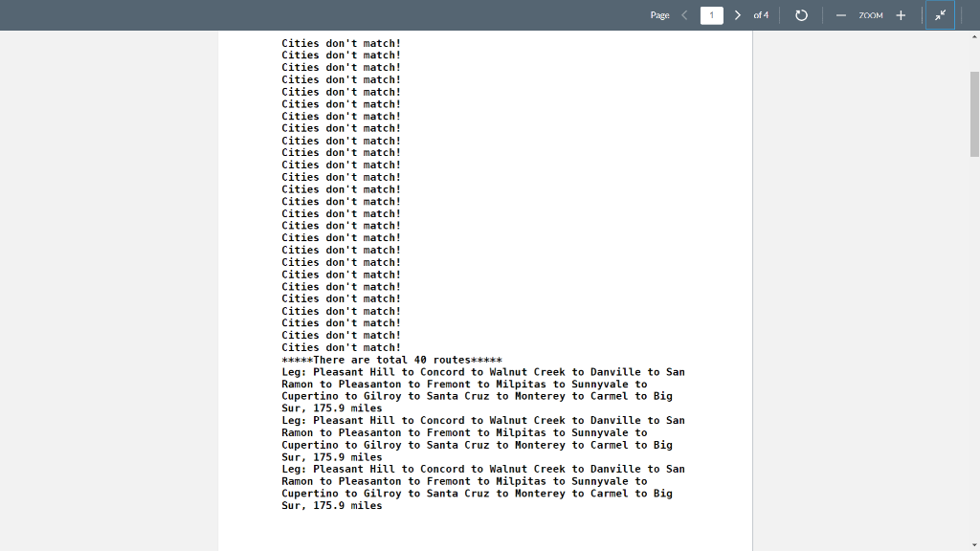980x551 pixels.
Task: Click the first 'Cities don't match!' line
Action: click(x=342, y=43)
